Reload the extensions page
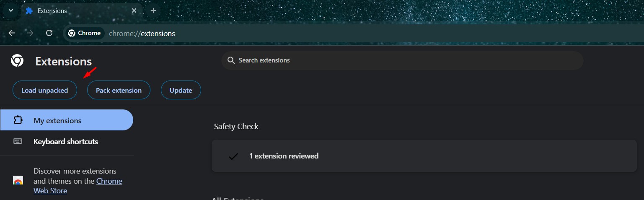Image resolution: width=644 pixels, height=200 pixels. point(49,33)
